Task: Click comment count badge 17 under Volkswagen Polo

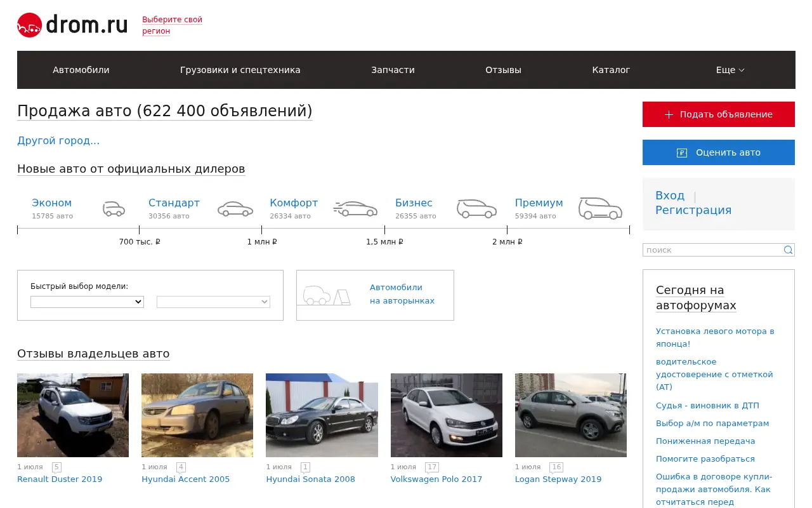Action: pos(432,467)
